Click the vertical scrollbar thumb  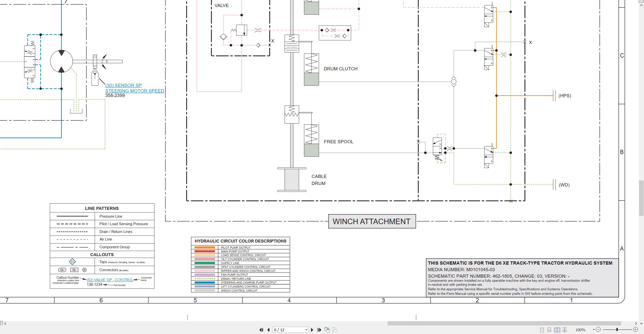coord(641,198)
